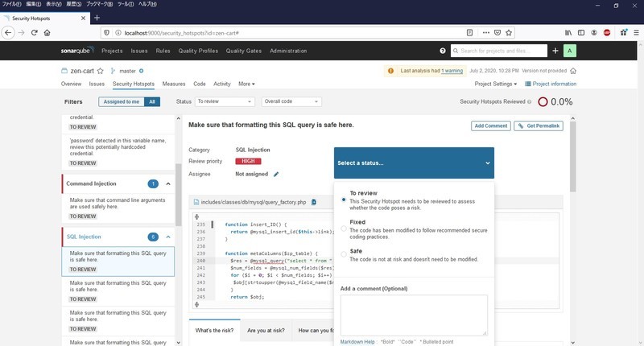The width and height of the screenshot is (644, 346).
Task: Favorite zen-cart with star icon
Action: coord(100,71)
